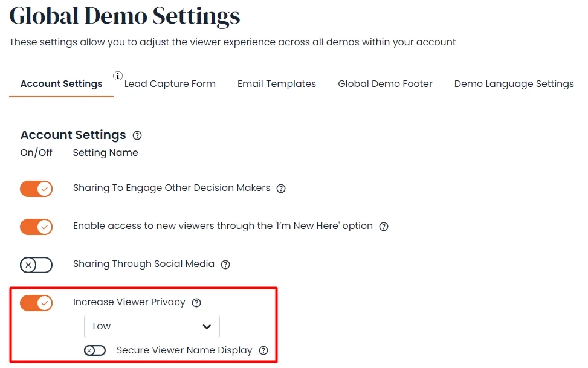588x368 pixels.
Task: Select the Account Settings tab
Action: 61,83
